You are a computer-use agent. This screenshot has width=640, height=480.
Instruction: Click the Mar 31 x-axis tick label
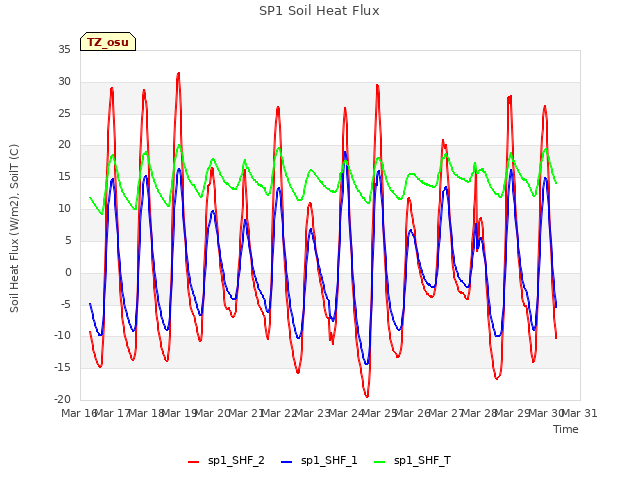[x=580, y=413]
